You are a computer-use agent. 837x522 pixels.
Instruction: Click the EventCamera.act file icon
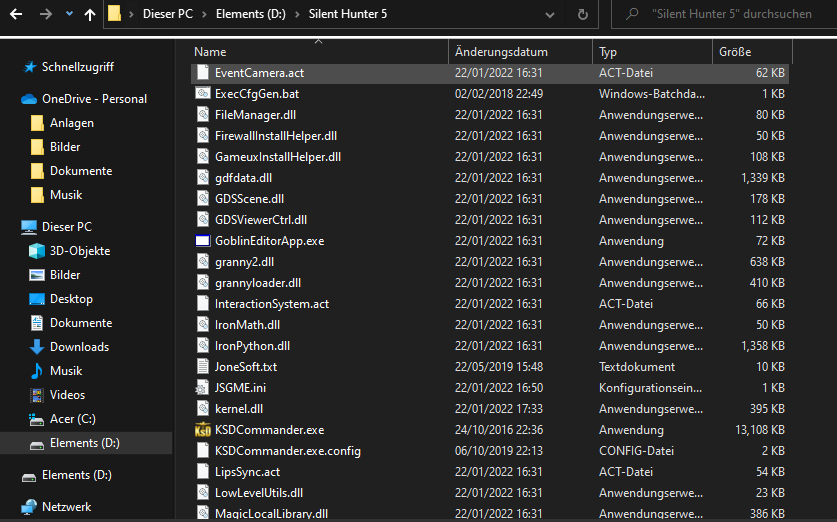click(203, 73)
